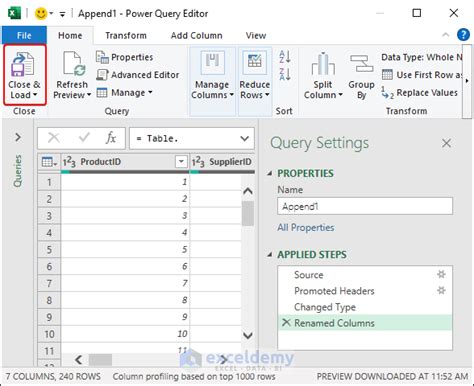Switch to the View tab
474x386 pixels.
(256, 35)
